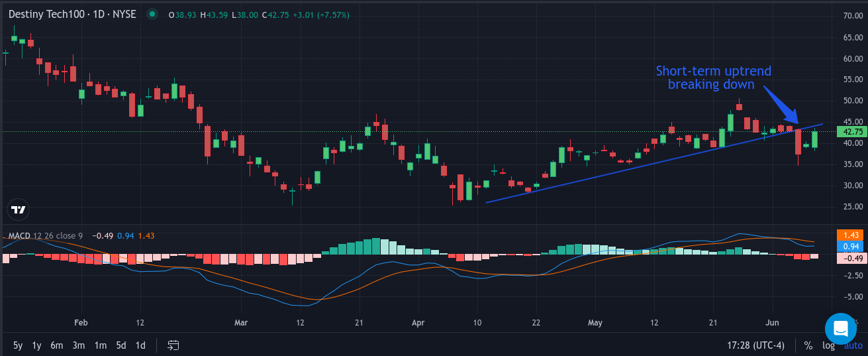Open the go-to-date calendar icon
Screen dimensions: 868x356
point(173,345)
